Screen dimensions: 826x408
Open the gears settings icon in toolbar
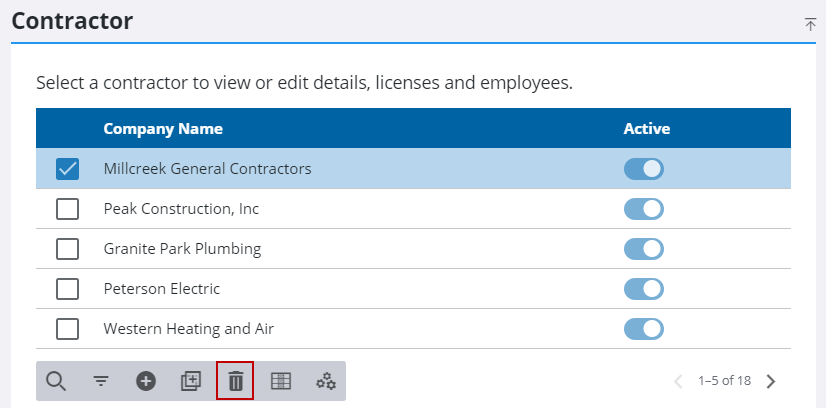coord(326,381)
